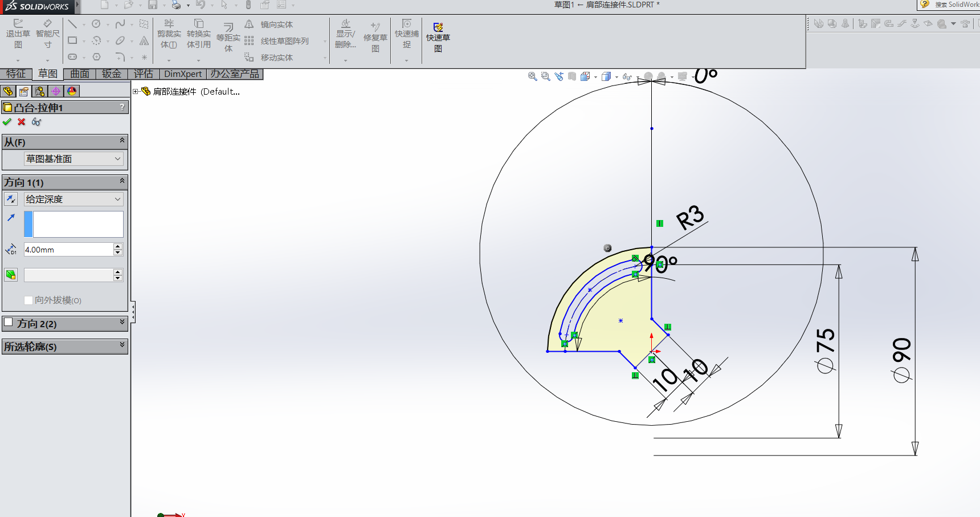The width and height of the screenshot is (980, 517).
Task: Select the Spline sketch tool
Action: (x=120, y=24)
